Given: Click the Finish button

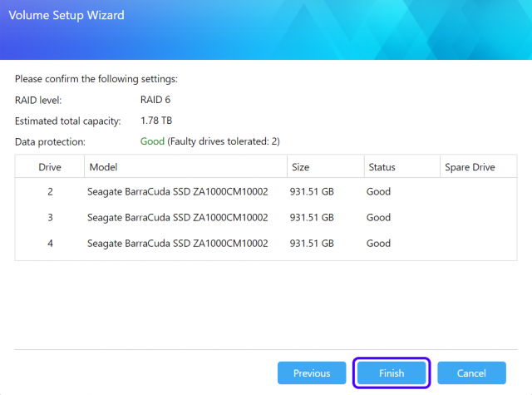Looking at the screenshot, I should point(392,373).
